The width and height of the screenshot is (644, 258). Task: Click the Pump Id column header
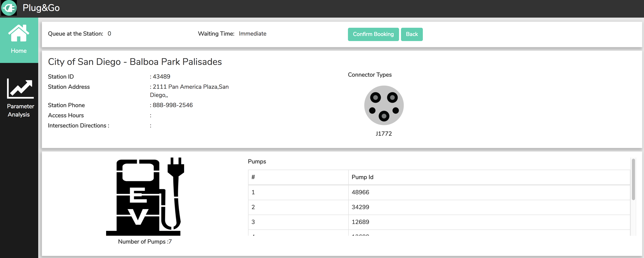(x=362, y=177)
